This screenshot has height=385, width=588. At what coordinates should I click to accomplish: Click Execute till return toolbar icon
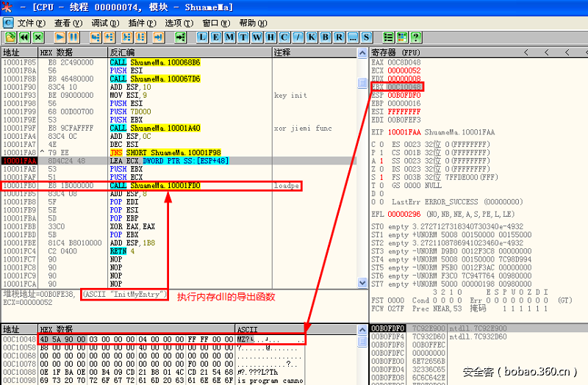[x=155, y=37]
